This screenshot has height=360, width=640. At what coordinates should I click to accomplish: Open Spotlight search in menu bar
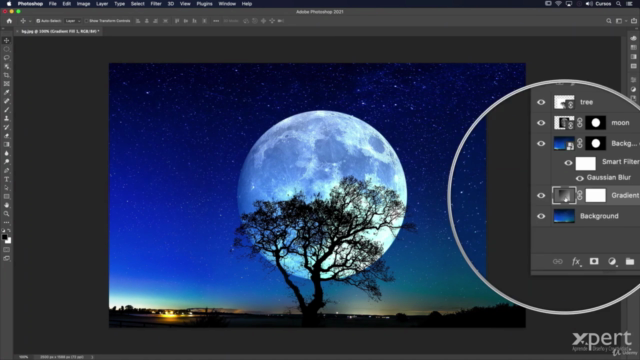click(x=618, y=4)
